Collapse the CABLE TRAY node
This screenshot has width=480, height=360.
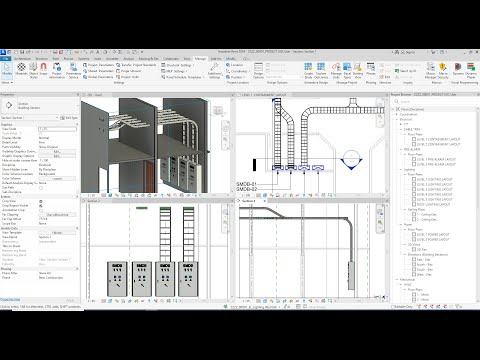click(x=401, y=129)
